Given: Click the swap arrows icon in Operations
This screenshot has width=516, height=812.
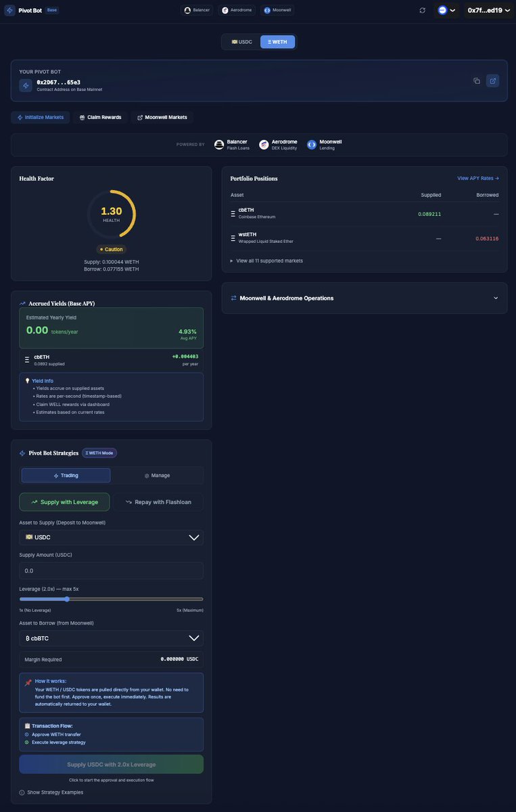Looking at the screenshot, I should 234,298.
